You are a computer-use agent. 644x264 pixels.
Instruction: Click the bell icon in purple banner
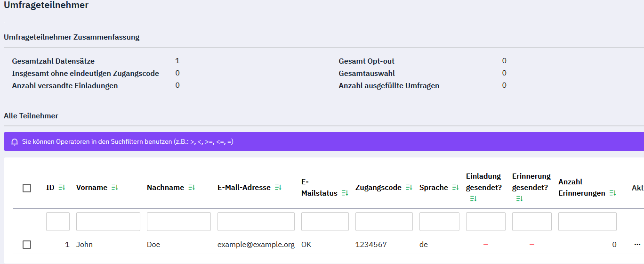point(15,142)
